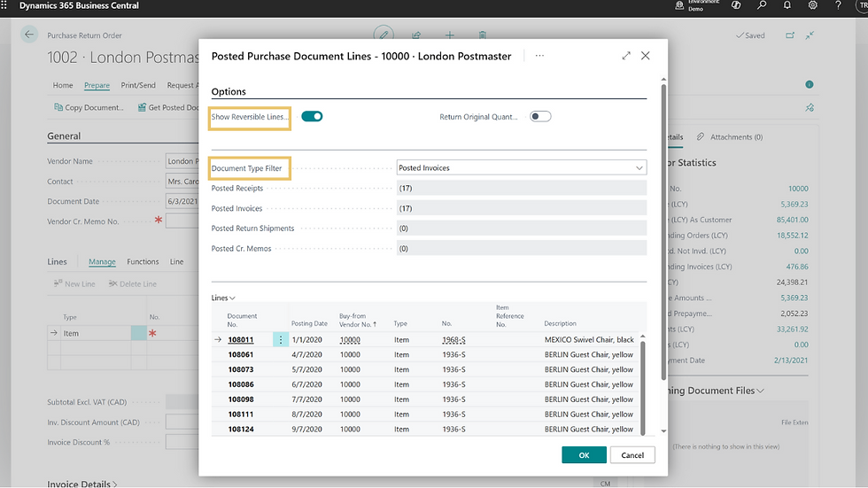Screen dimensions: 868x488
Task: Click Cancel in the dialog
Action: 632,455
